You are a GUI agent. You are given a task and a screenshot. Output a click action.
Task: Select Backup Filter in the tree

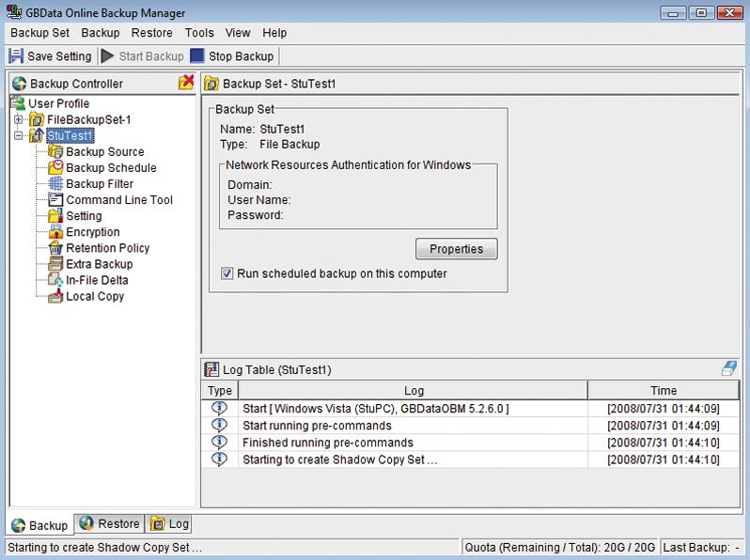[x=100, y=183]
